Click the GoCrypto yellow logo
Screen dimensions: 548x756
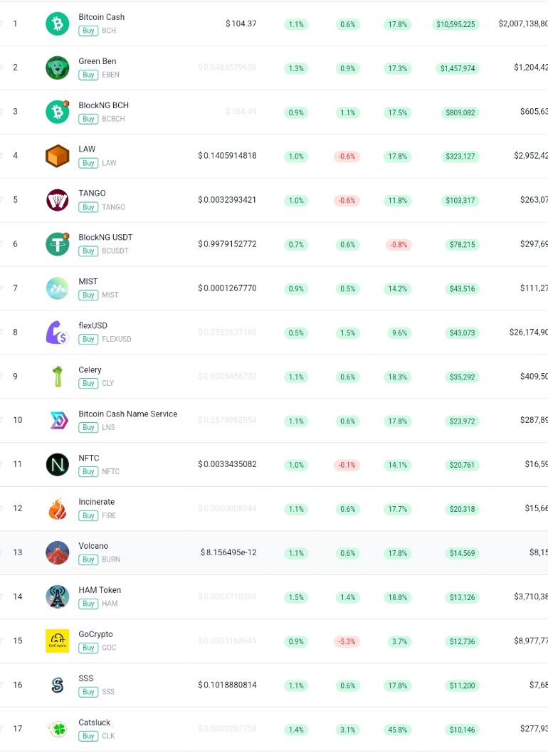pyautogui.click(x=58, y=641)
